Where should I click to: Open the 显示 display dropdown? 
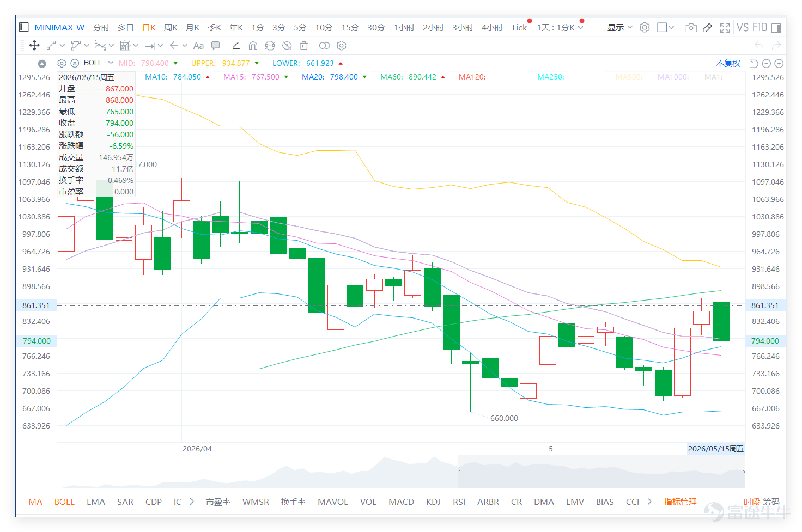coord(620,27)
